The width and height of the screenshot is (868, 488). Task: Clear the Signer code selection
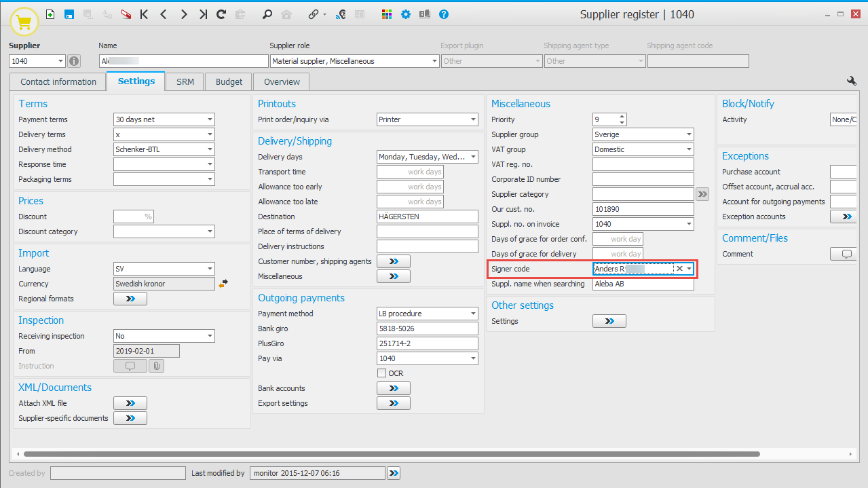pyautogui.click(x=679, y=269)
